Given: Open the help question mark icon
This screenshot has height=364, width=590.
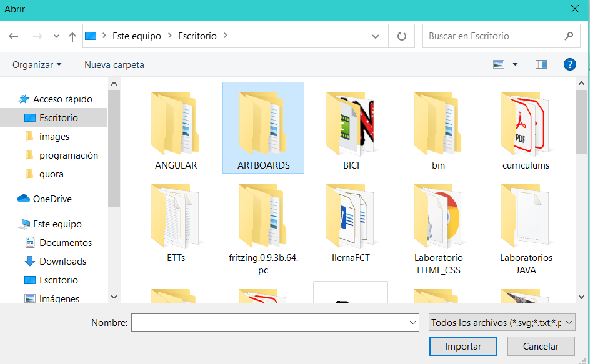Looking at the screenshot, I should pyautogui.click(x=569, y=64).
